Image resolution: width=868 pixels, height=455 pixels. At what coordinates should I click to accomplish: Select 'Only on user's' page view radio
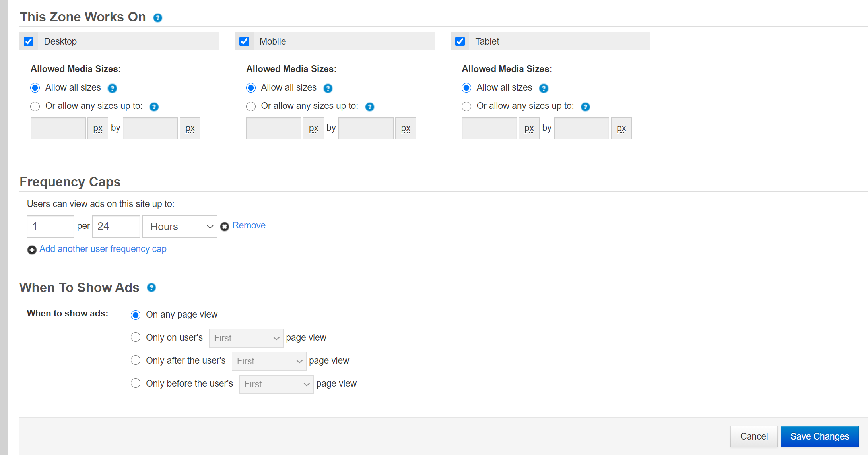(136, 337)
